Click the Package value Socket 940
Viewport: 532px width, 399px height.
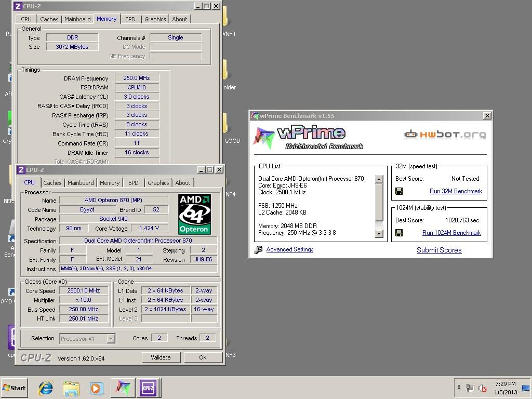114,219
